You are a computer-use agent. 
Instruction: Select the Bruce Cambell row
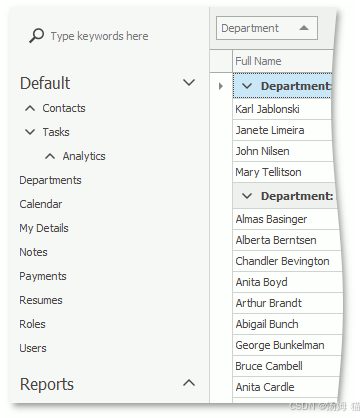[x=287, y=366]
